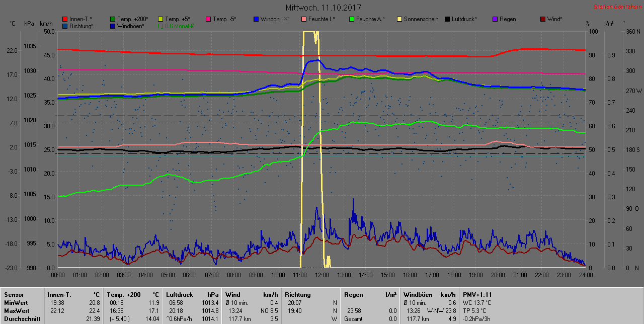This screenshot has height=324, width=644.
Task: Click the 'l/m²' axis unit header
Action: 608,24
